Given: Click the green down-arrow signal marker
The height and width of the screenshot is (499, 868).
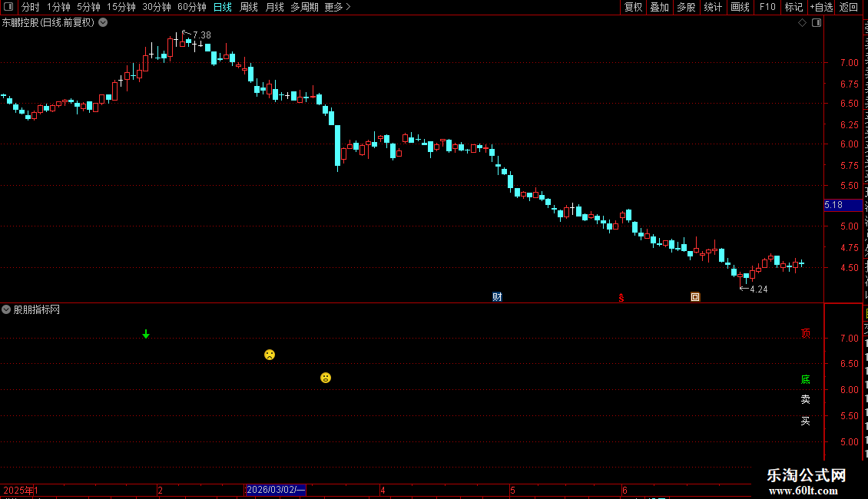Looking at the screenshot, I should 146,334.
